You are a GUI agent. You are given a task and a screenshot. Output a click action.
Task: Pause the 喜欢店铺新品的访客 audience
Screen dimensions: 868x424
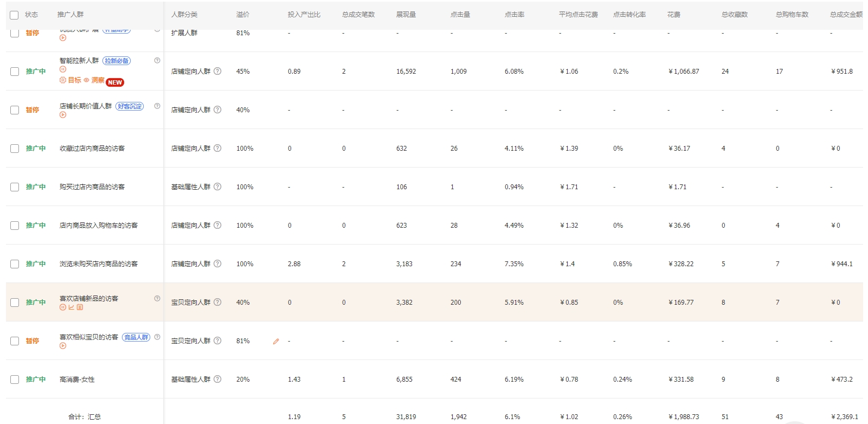[63, 307]
